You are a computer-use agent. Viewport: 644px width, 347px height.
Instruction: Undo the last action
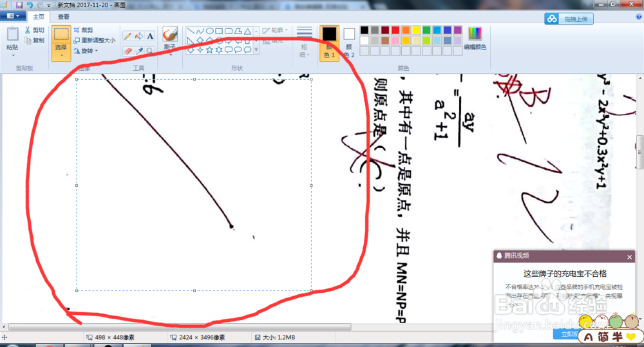click(30, 5)
